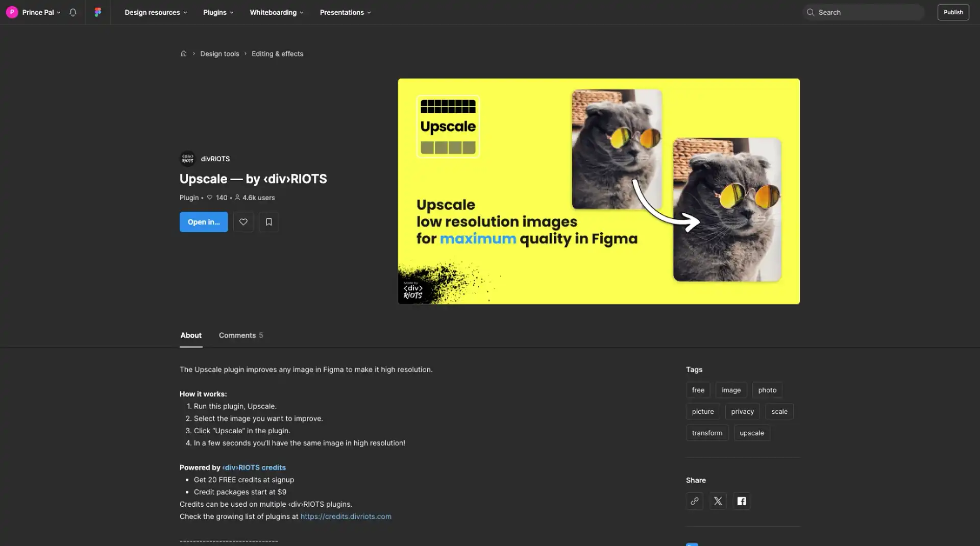
Task: Open Whiteboarding dropdown menu
Action: [277, 12]
